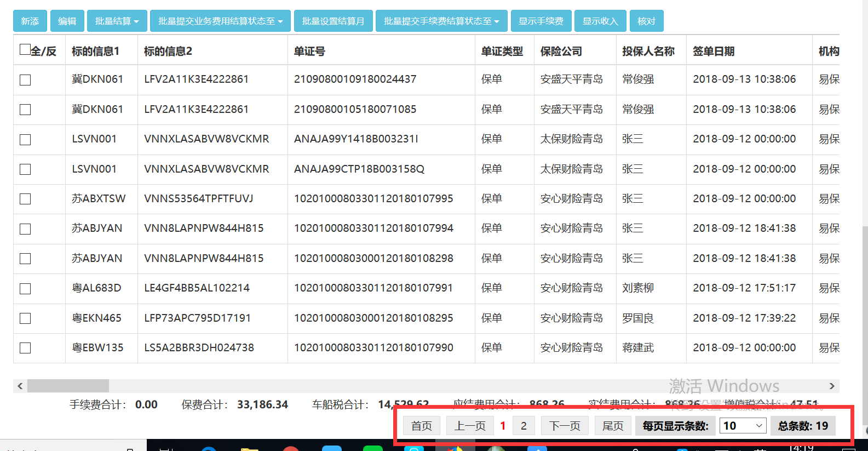This screenshot has width=868, height=451.
Task: Click the table's horizontal scrollbar thumb
Action: pyautogui.click(x=68, y=386)
